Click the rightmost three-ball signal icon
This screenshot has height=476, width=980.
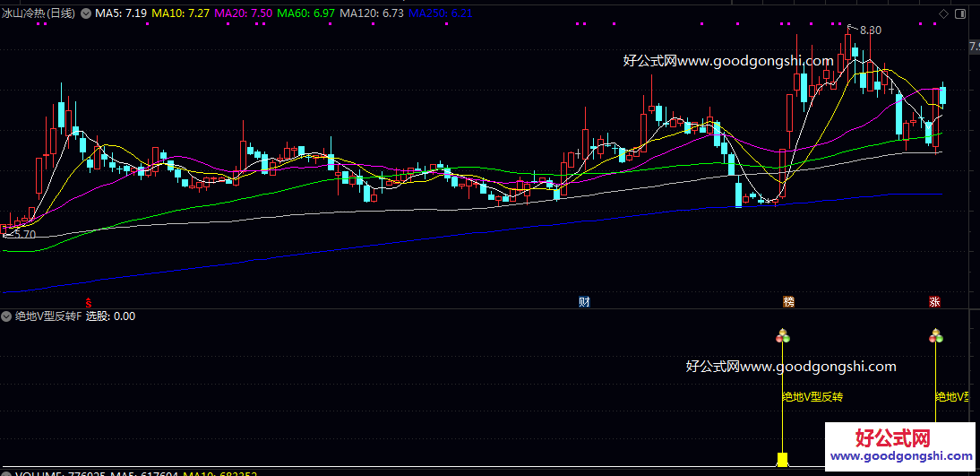936,337
